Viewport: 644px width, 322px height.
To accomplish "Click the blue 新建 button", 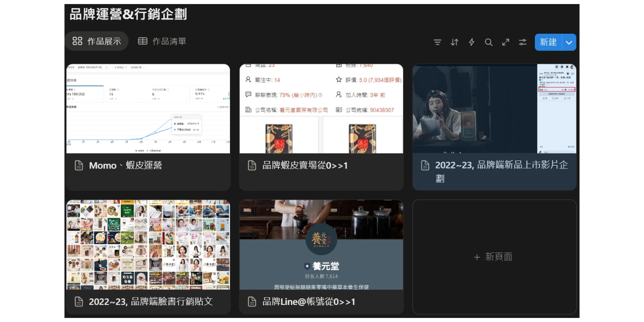I will [x=548, y=42].
